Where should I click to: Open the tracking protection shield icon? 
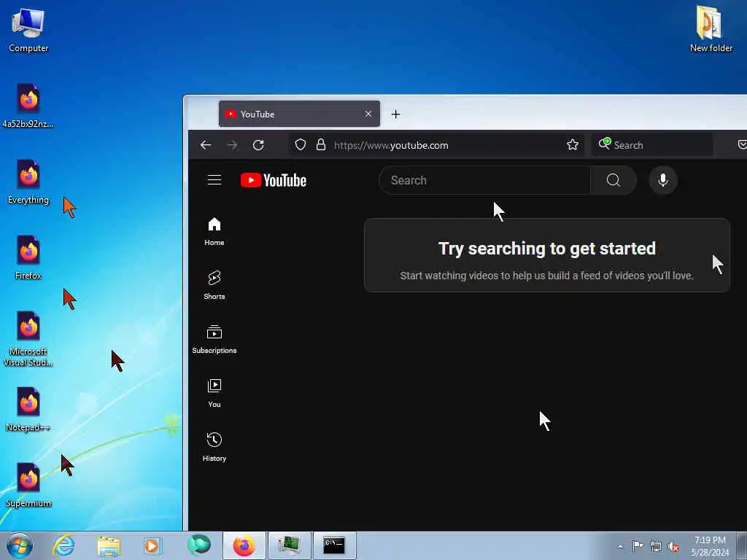(x=300, y=145)
